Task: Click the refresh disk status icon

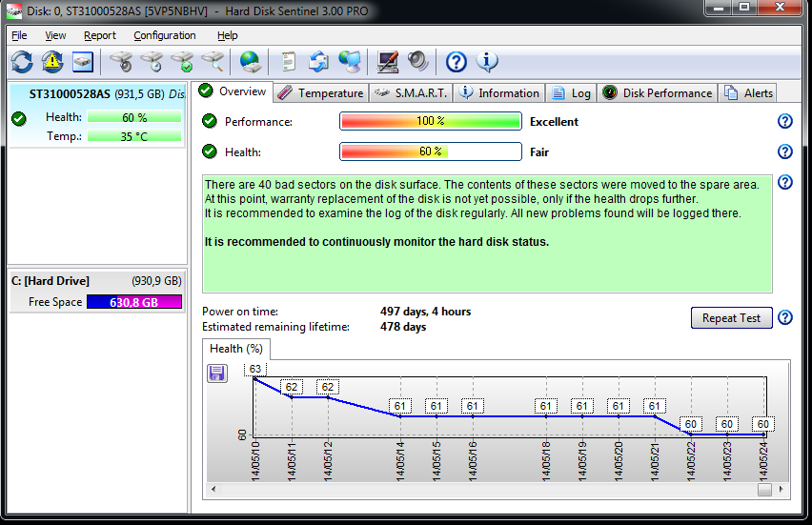Action: [x=22, y=62]
